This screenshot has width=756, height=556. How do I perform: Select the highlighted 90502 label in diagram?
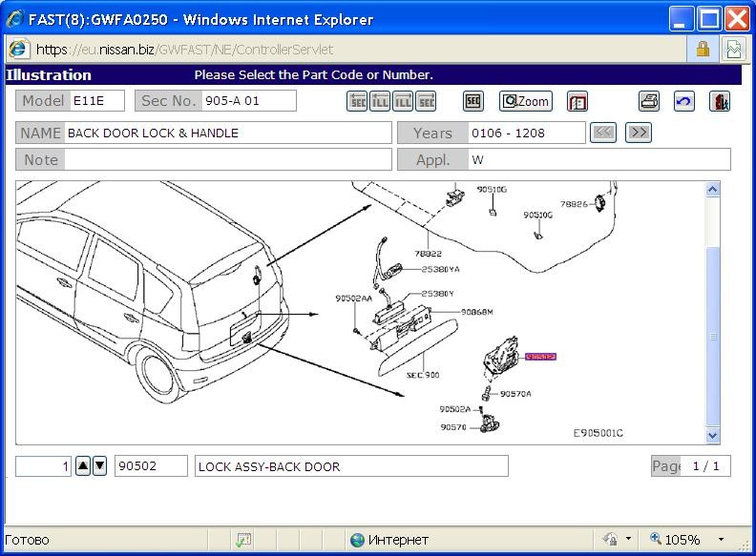(x=540, y=357)
